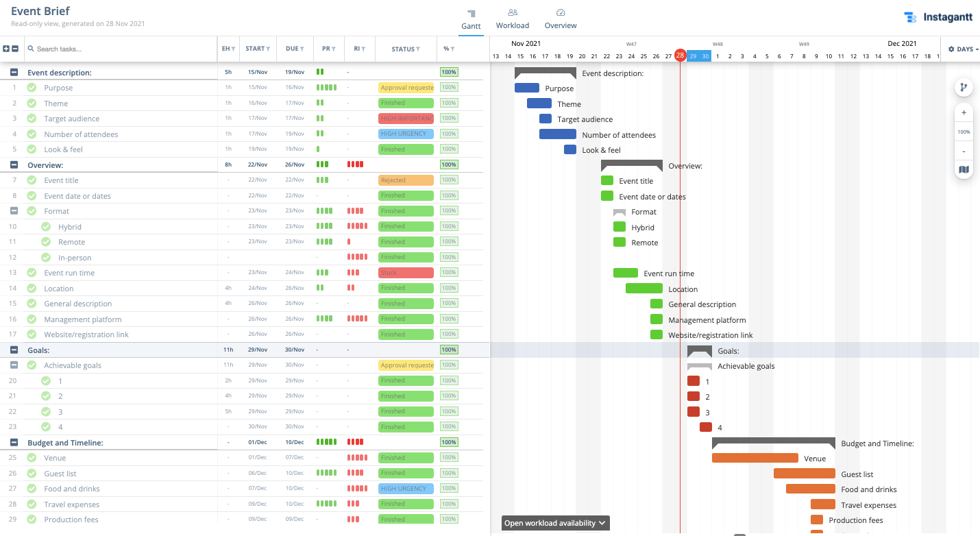Zoom out with the minus button
980x536 pixels.
click(964, 151)
